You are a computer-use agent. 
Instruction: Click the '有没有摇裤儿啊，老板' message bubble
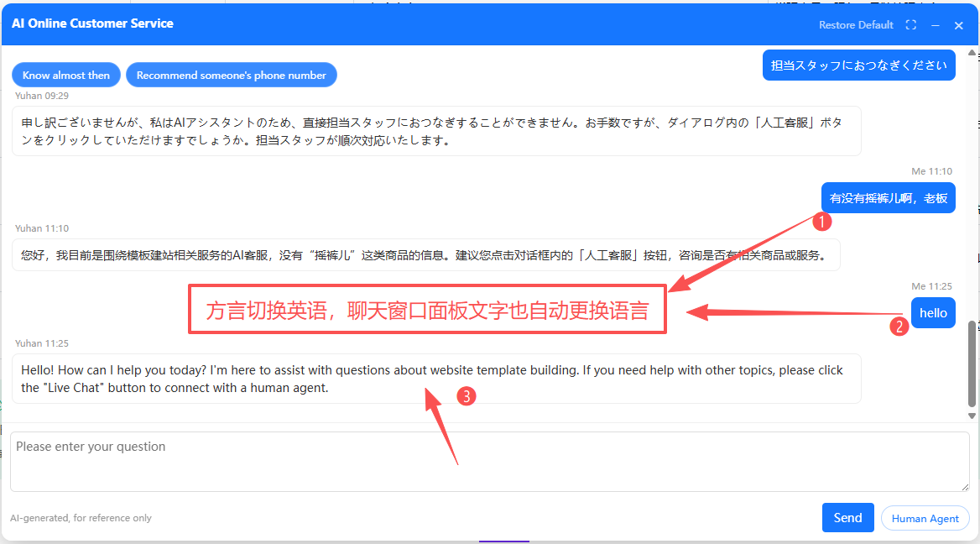(x=888, y=198)
